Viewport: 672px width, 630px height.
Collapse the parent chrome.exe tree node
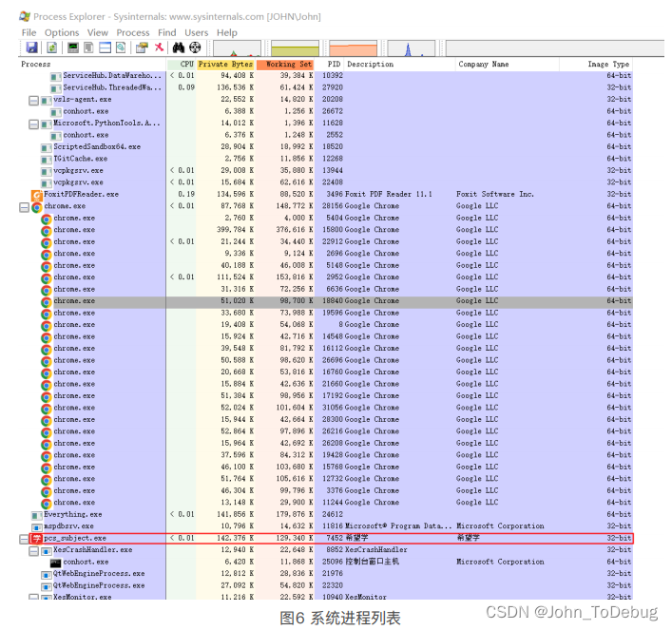point(24,207)
